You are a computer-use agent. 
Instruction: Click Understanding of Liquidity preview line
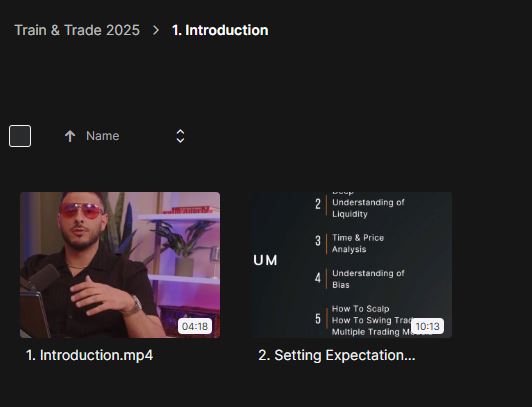(x=368, y=208)
